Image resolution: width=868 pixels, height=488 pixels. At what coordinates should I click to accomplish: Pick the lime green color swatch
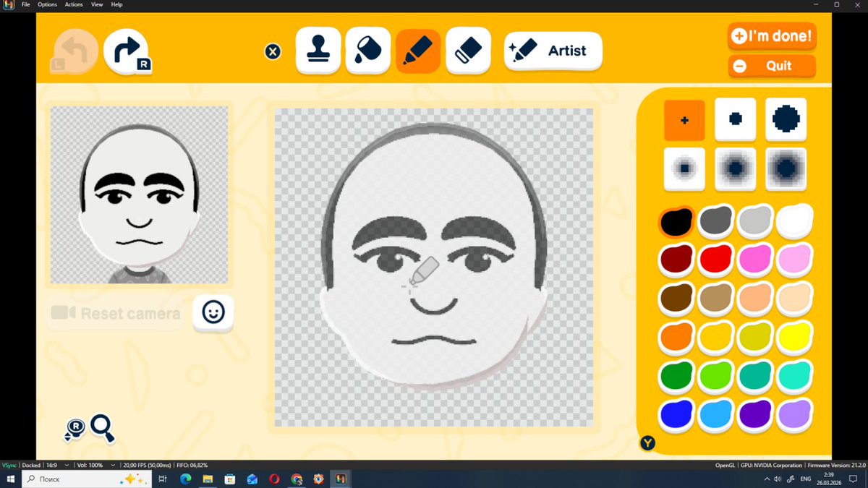pos(716,376)
